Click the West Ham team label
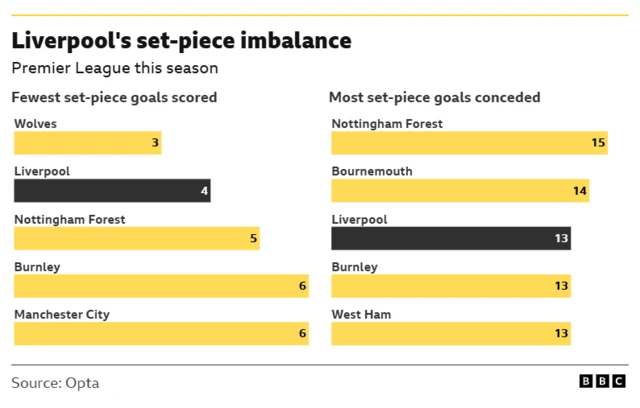Screen dimensions: 640x408 click(360, 314)
